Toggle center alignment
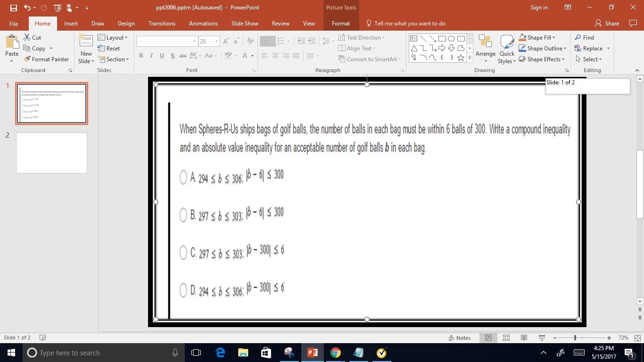The width and height of the screenshot is (644, 362). click(275, 56)
